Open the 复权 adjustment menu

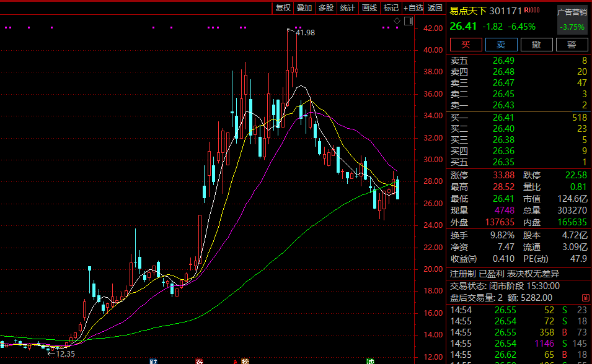(283, 7)
